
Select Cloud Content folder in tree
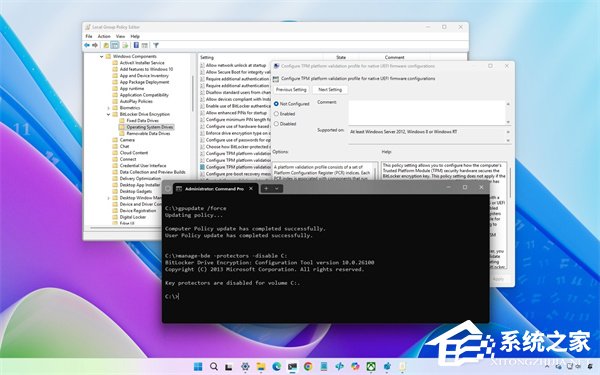[x=134, y=153]
